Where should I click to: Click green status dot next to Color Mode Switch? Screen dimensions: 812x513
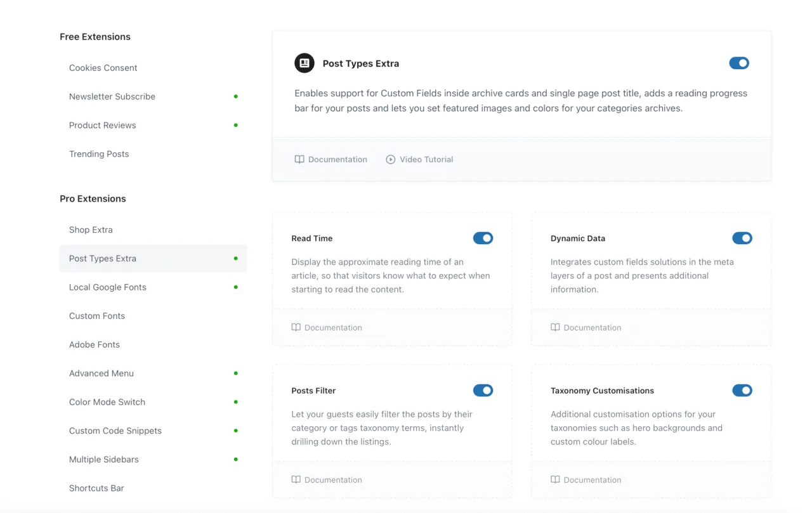236,402
